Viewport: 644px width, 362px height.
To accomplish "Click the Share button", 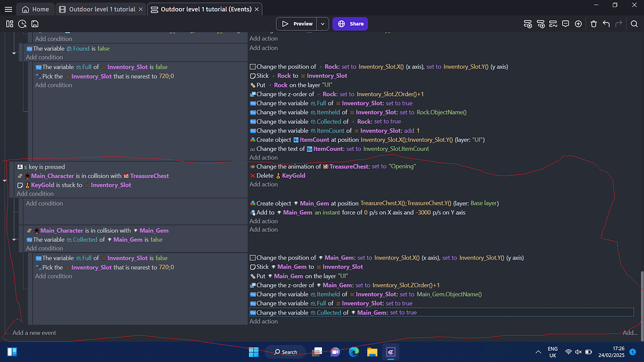I will tap(350, 23).
